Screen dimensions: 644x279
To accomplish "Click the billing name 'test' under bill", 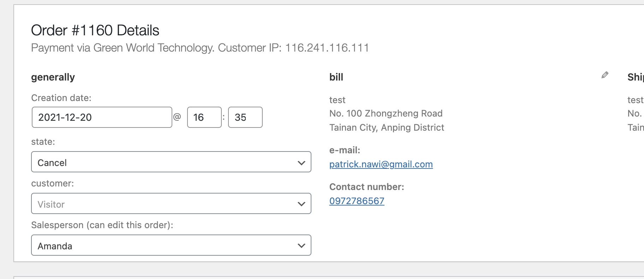I will (x=337, y=100).
